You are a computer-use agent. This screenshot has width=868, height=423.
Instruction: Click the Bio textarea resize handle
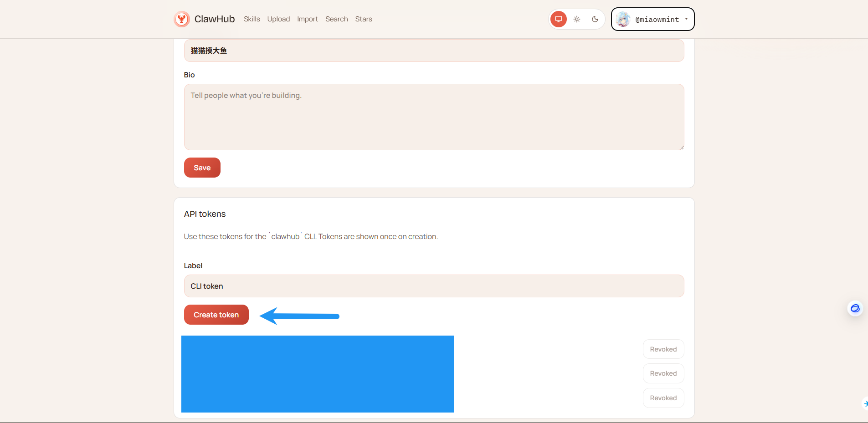[x=681, y=147]
